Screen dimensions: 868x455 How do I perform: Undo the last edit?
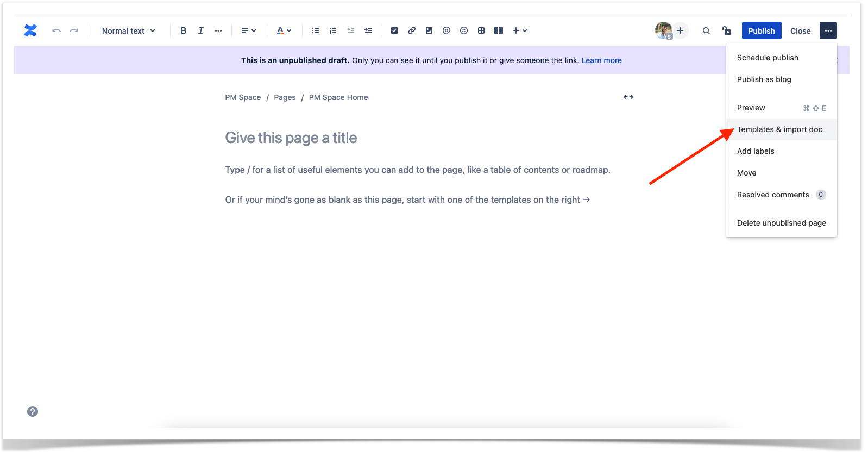click(56, 30)
